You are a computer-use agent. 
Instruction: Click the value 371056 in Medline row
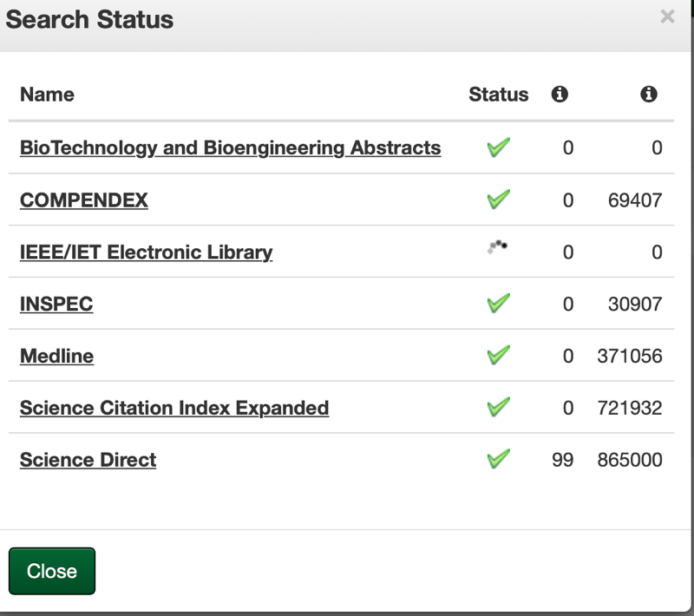click(x=630, y=357)
